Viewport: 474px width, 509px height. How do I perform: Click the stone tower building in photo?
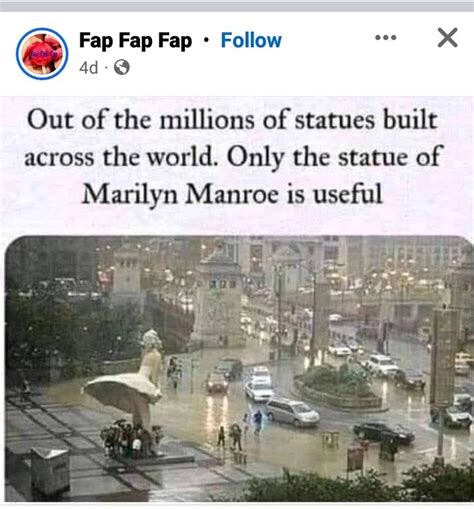(x=218, y=297)
